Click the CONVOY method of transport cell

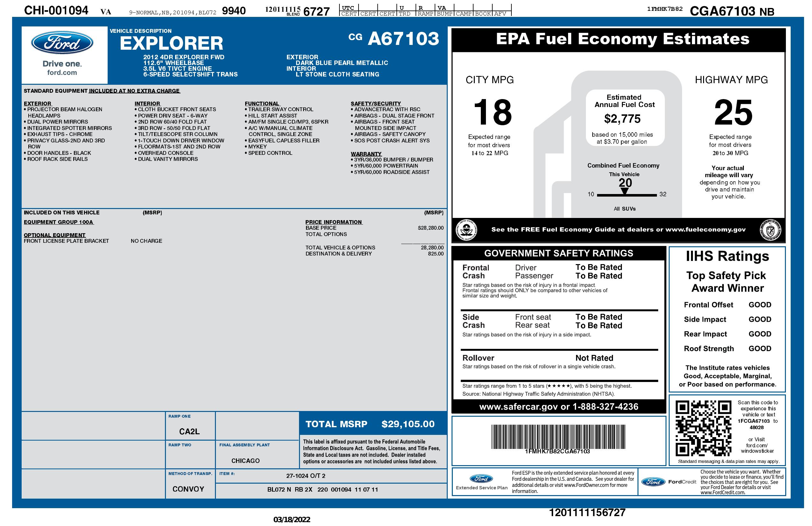(188, 489)
